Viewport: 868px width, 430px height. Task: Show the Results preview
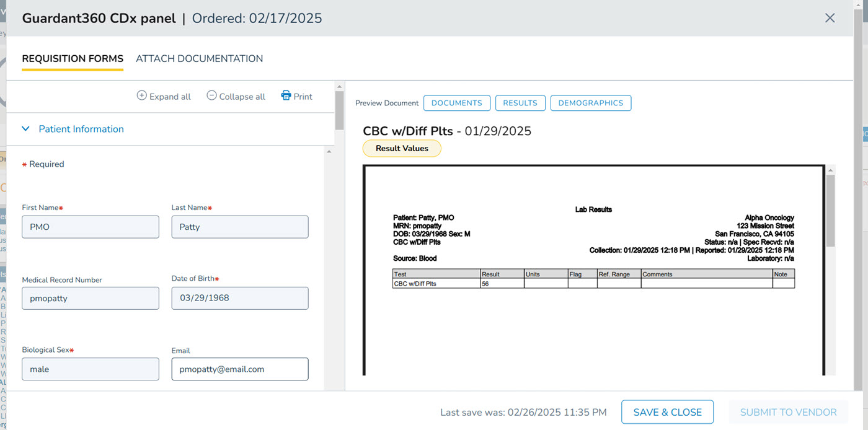click(x=520, y=103)
